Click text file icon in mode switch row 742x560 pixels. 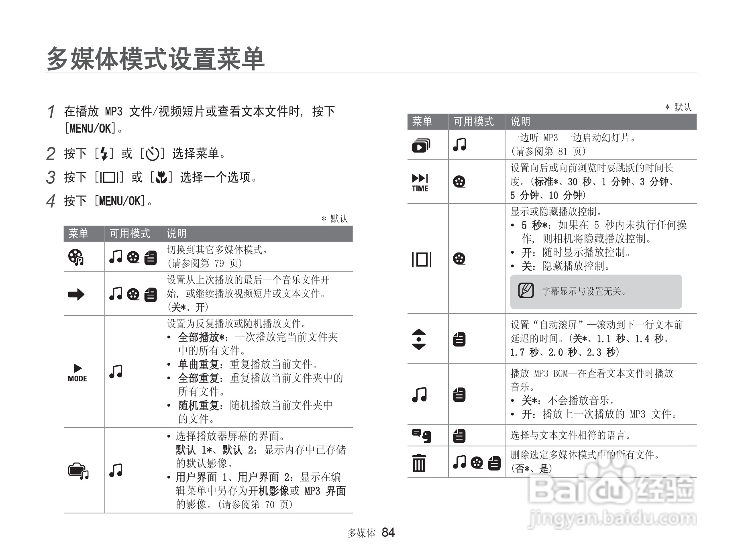[151, 257]
